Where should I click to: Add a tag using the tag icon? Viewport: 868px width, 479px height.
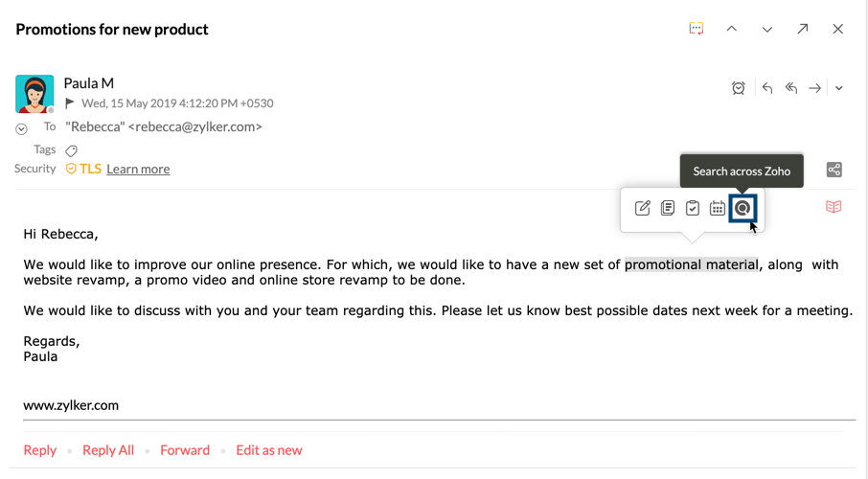point(71,150)
